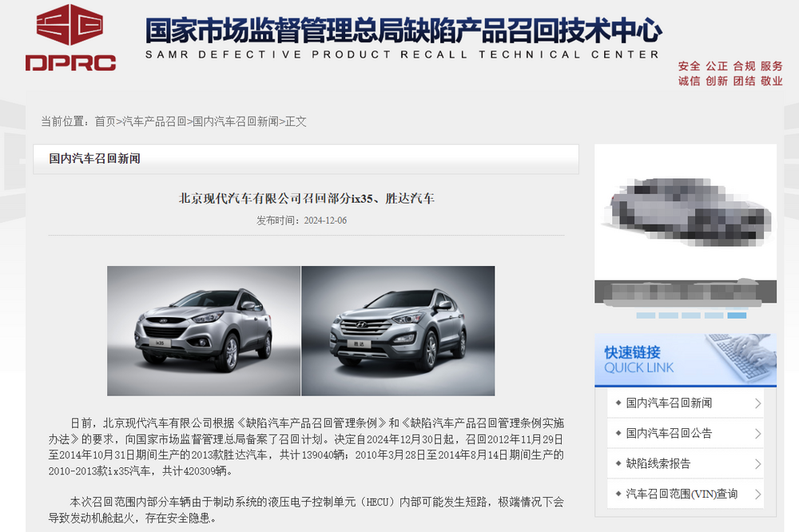Click the red DPRC logo
799x532 pixels.
[70, 38]
